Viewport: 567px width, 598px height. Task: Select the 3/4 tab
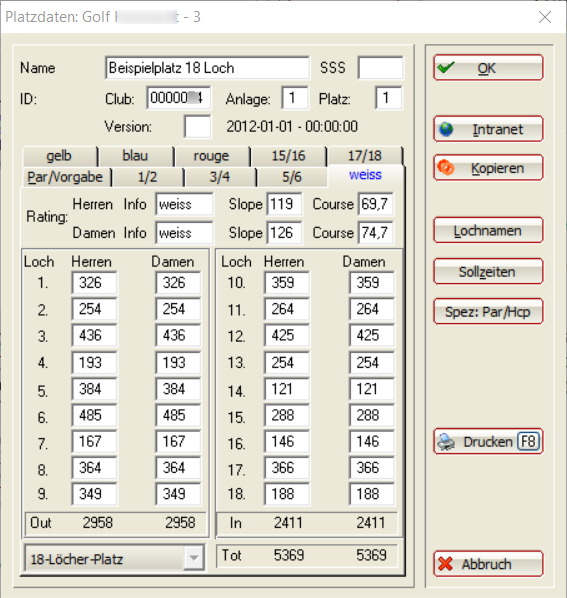220,177
